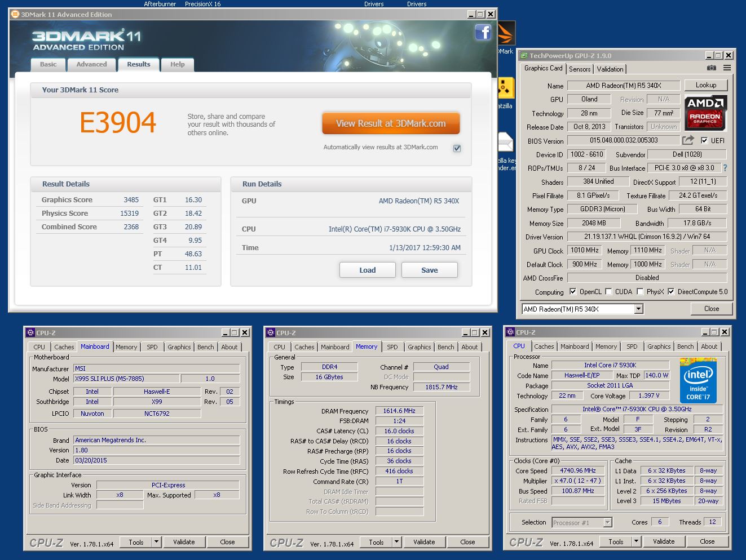Open the Facebook share icon in 3DMark

tap(483, 32)
